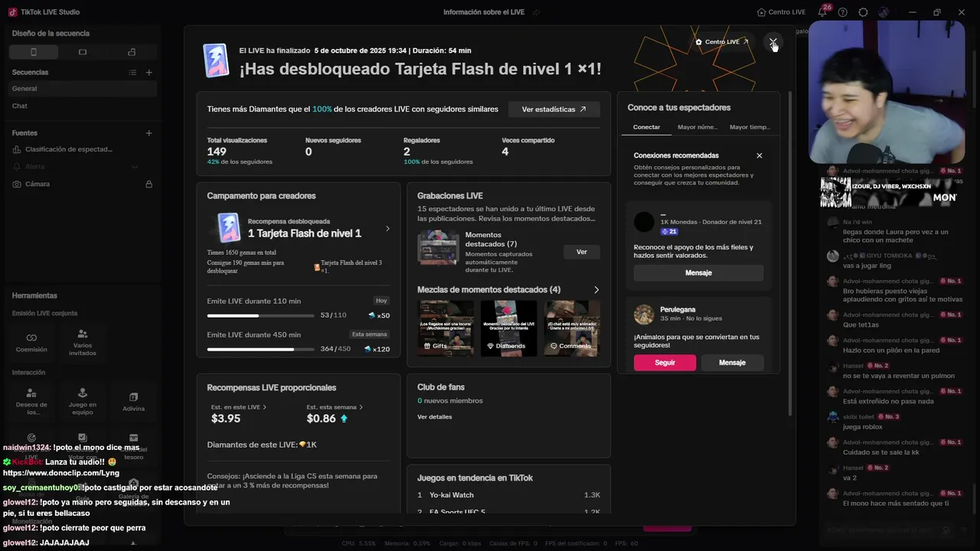
Task: Select the General sequence
Action: (x=83, y=89)
